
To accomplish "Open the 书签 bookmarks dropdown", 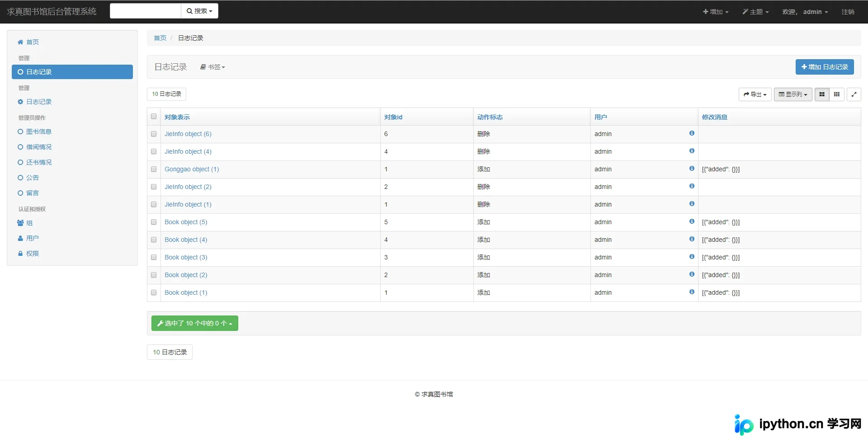I will (212, 67).
